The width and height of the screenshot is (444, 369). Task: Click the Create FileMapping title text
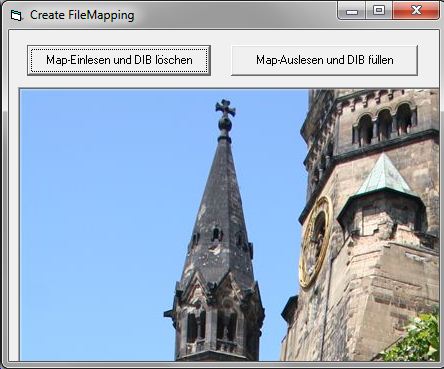[x=82, y=15]
